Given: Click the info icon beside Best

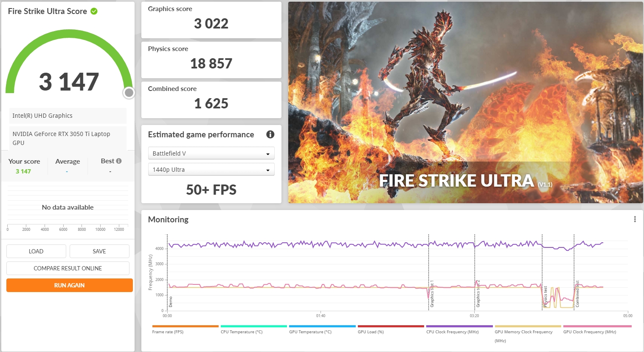Looking at the screenshot, I should 119,161.
